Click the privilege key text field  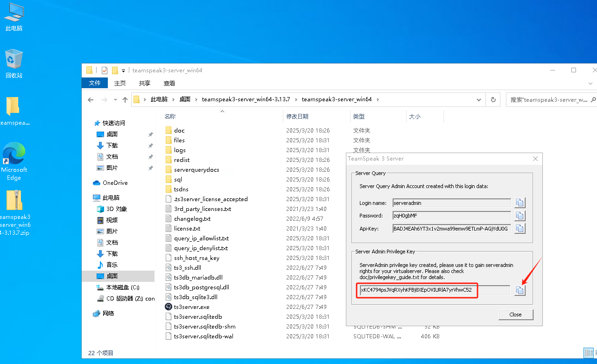tap(434, 290)
